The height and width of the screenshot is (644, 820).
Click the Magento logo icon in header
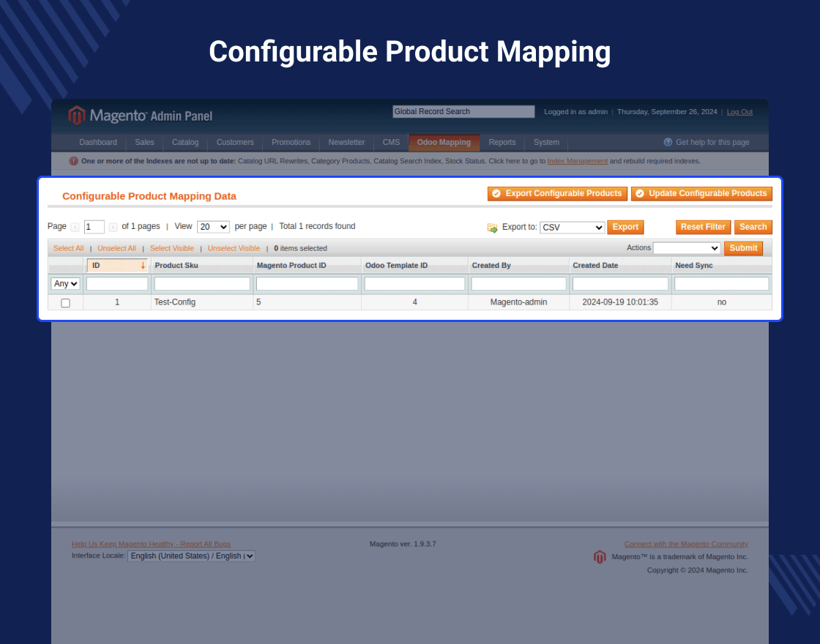tap(76, 115)
